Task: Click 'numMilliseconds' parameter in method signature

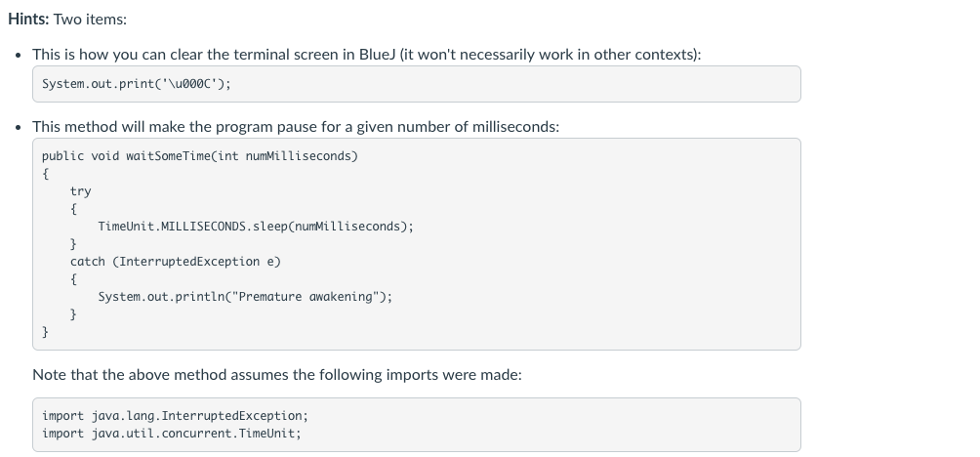Action: 300,155
